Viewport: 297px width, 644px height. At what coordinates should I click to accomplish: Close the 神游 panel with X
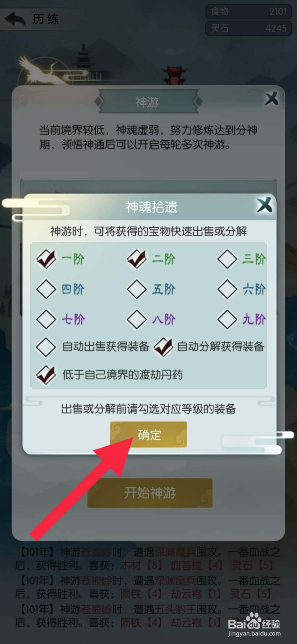pos(271,99)
